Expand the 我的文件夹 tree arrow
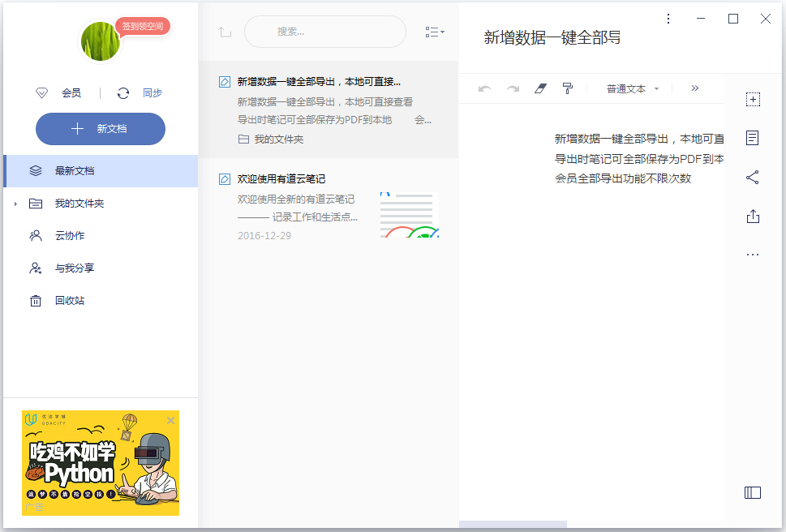The width and height of the screenshot is (786, 532). click(15, 204)
